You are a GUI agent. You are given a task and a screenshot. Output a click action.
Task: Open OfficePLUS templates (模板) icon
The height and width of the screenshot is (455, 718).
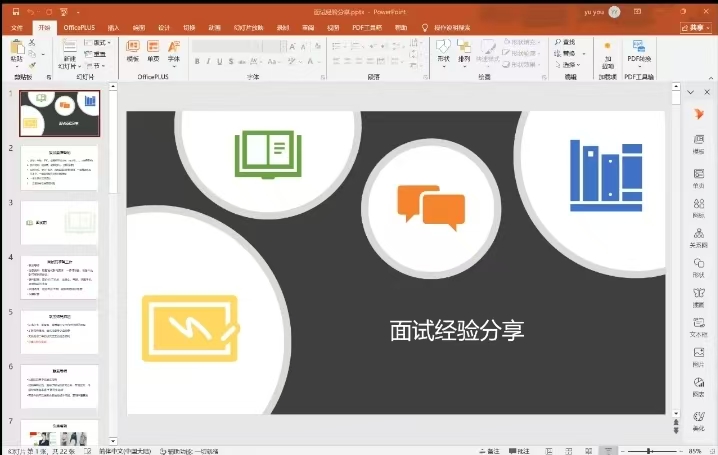click(x=133, y=51)
